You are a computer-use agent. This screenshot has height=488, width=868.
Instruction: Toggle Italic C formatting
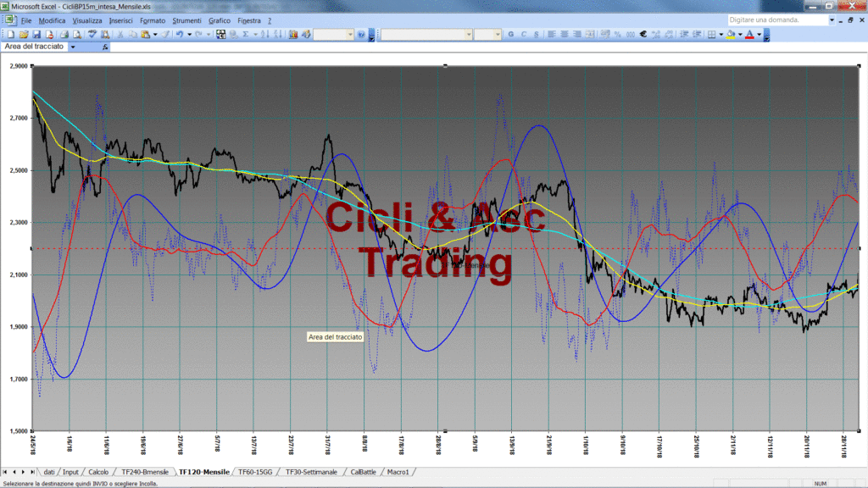524,34
